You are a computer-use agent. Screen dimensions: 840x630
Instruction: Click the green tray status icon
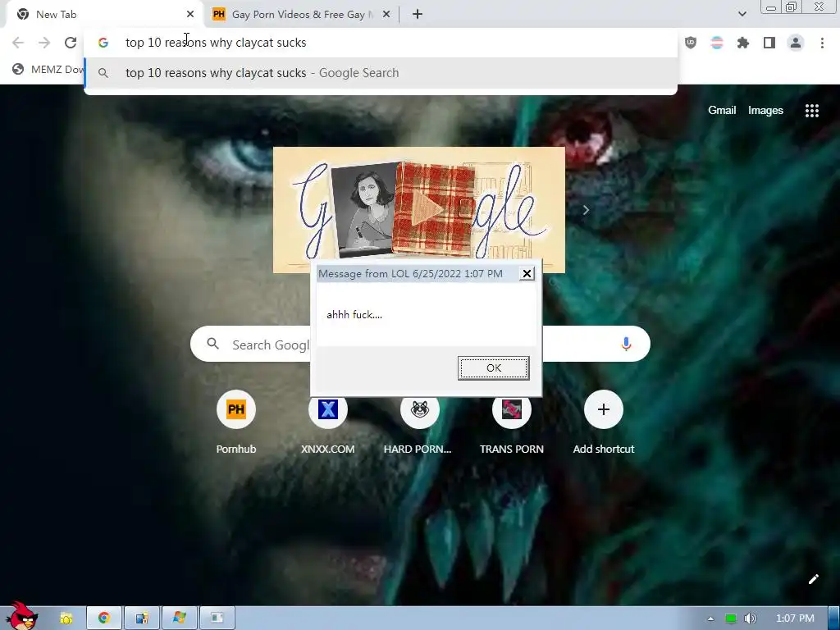click(730, 619)
